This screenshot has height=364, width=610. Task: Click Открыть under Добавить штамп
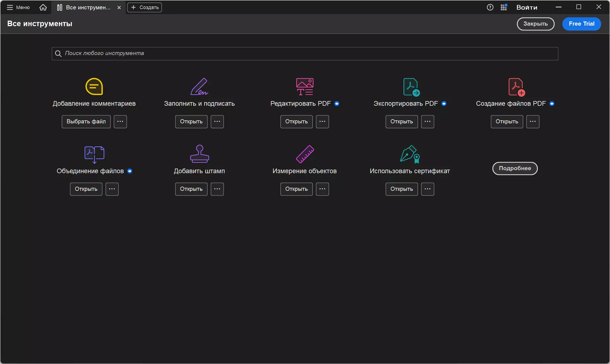(x=191, y=189)
